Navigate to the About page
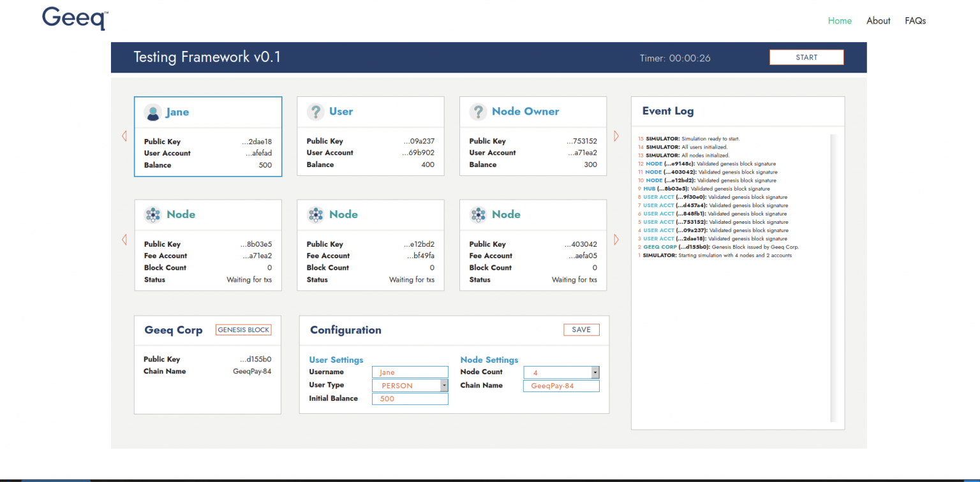Image resolution: width=980 pixels, height=482 pixels. (878, 20)
